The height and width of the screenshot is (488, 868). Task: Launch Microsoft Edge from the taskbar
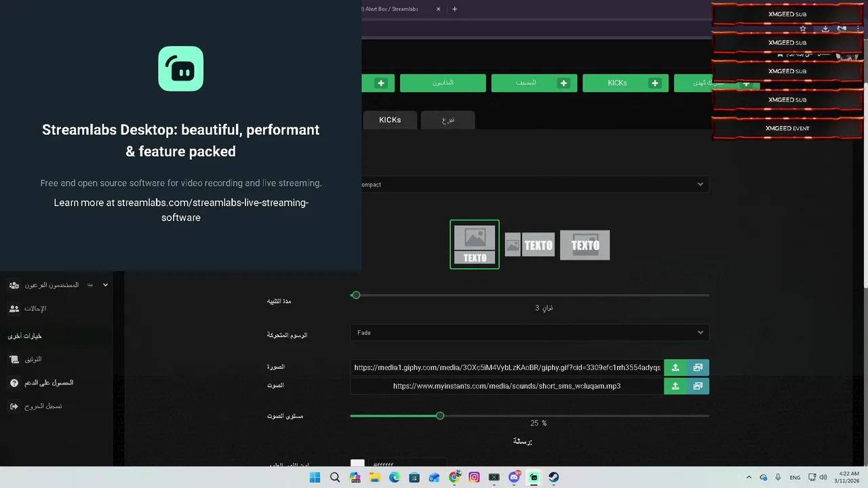point(395,477)
